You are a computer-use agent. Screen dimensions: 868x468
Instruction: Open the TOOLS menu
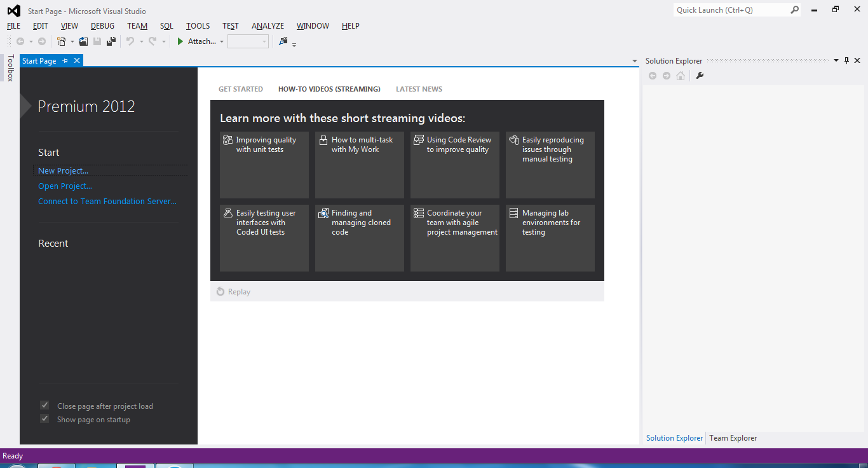tap(198, 26)
